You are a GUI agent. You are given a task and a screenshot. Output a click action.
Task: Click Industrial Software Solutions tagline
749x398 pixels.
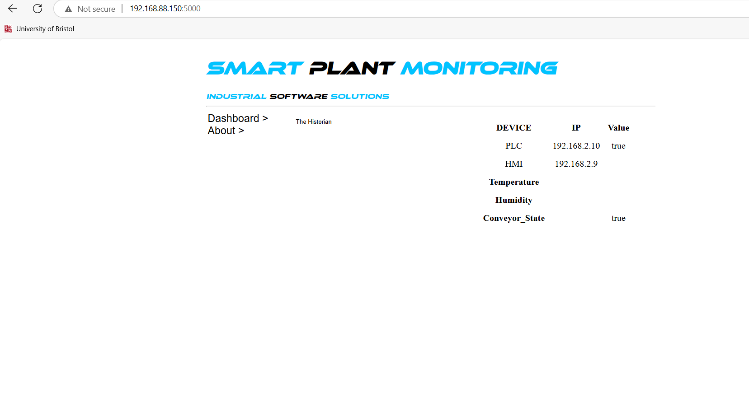coord(298,97)
